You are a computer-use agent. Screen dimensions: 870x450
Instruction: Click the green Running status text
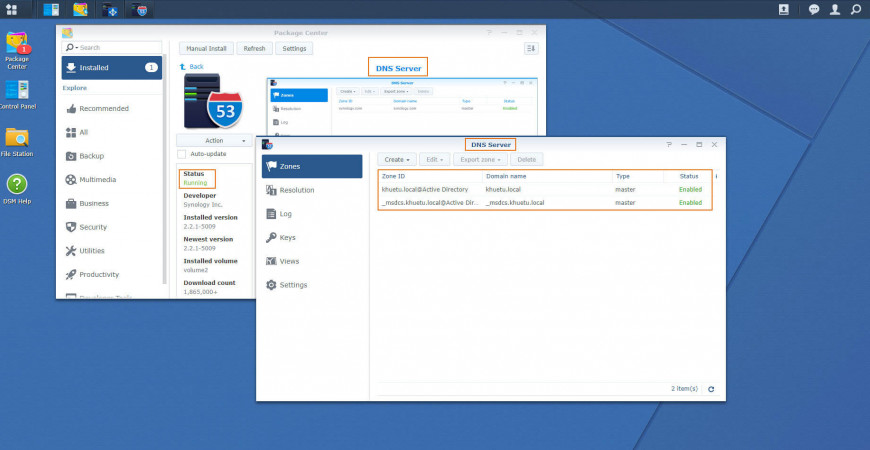click(195, 183)
